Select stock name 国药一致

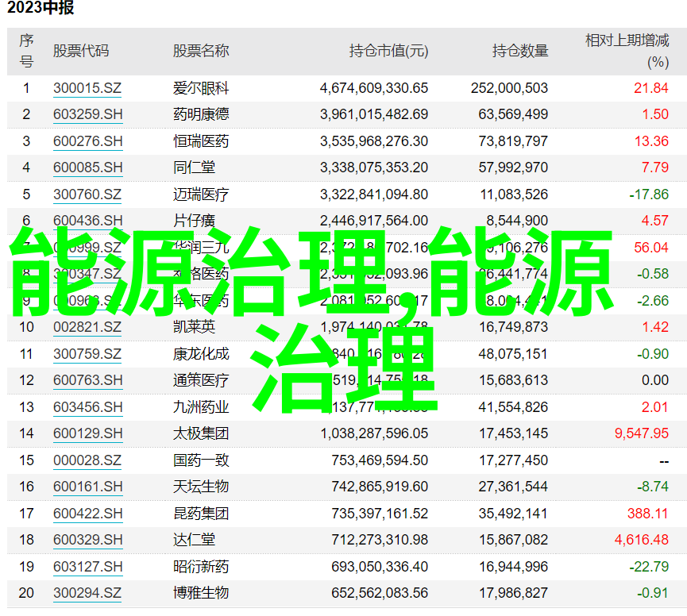click(201, 460)
